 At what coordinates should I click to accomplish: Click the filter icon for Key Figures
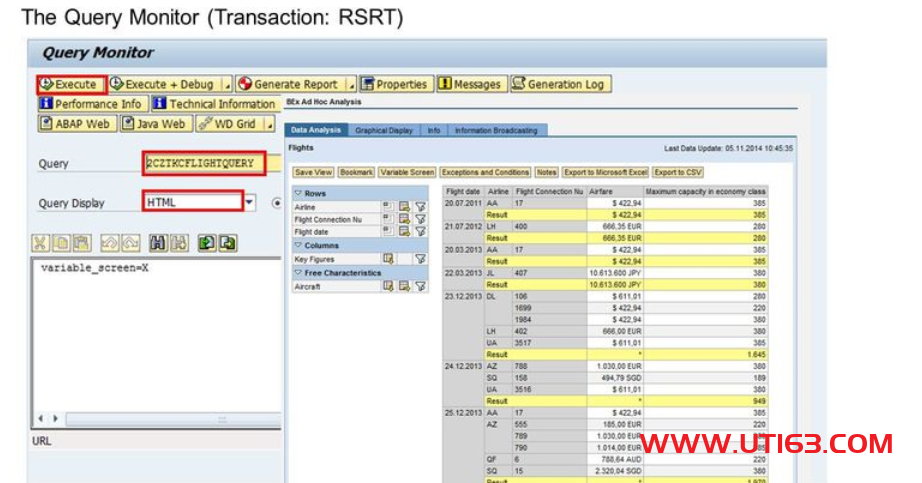click(x=420, y=259)
